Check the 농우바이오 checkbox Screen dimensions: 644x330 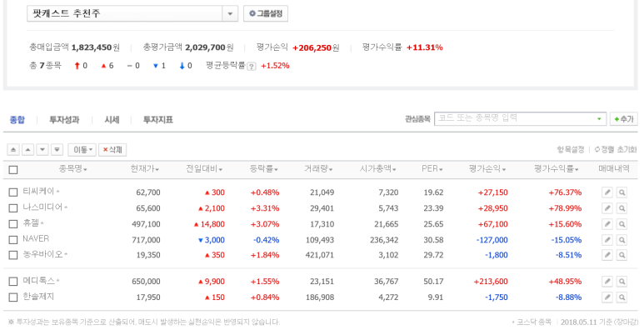[x=13, y=255]
